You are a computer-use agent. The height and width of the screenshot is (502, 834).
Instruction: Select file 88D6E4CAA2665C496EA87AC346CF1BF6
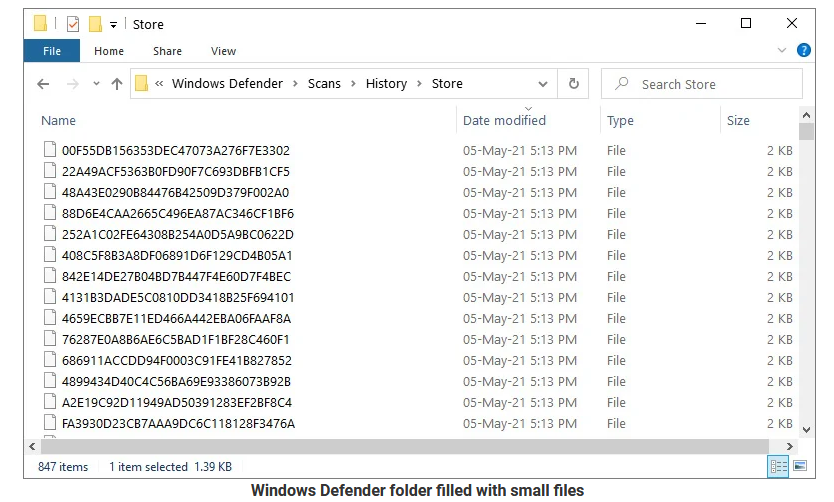(178, 214)
